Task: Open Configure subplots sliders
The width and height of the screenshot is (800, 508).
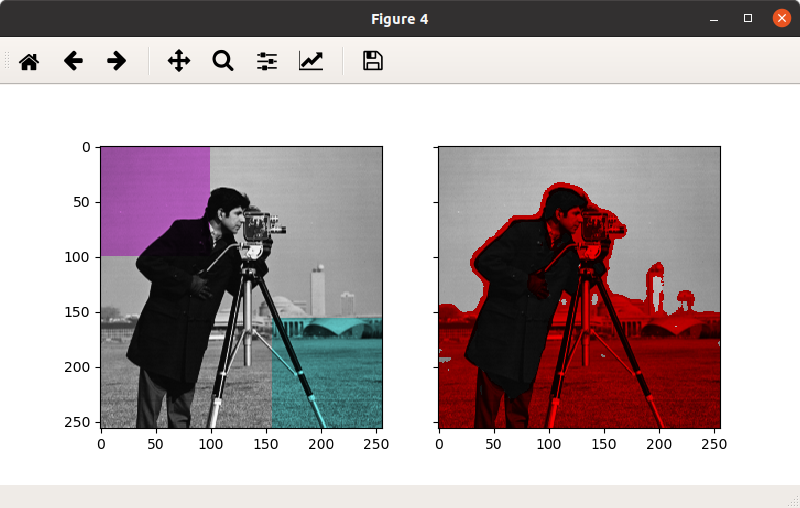Action: pos(267,61)
